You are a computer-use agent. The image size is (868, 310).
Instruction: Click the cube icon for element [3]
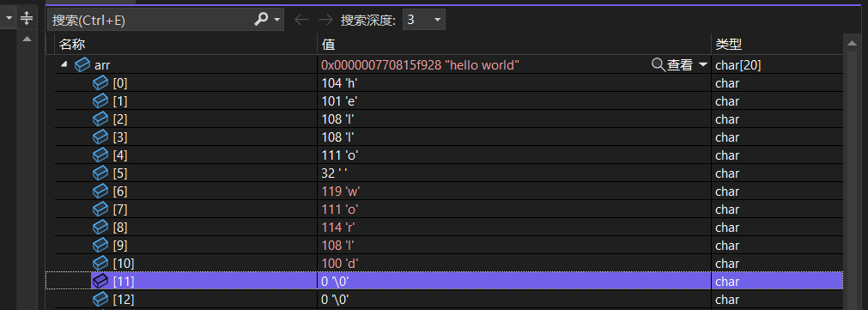(x=100, y=137)
